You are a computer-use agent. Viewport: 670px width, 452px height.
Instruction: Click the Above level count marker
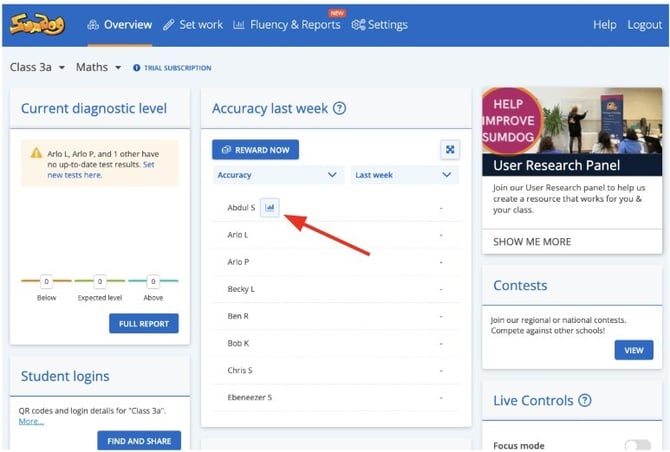153,281
